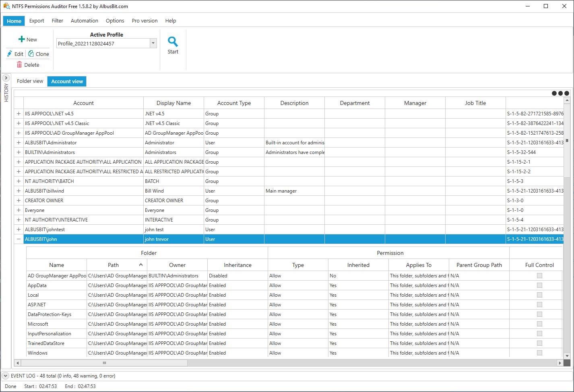Click the scroll right arrow
Image resolution: width=574 pixels, height=392 pixels.
point(560,363)
